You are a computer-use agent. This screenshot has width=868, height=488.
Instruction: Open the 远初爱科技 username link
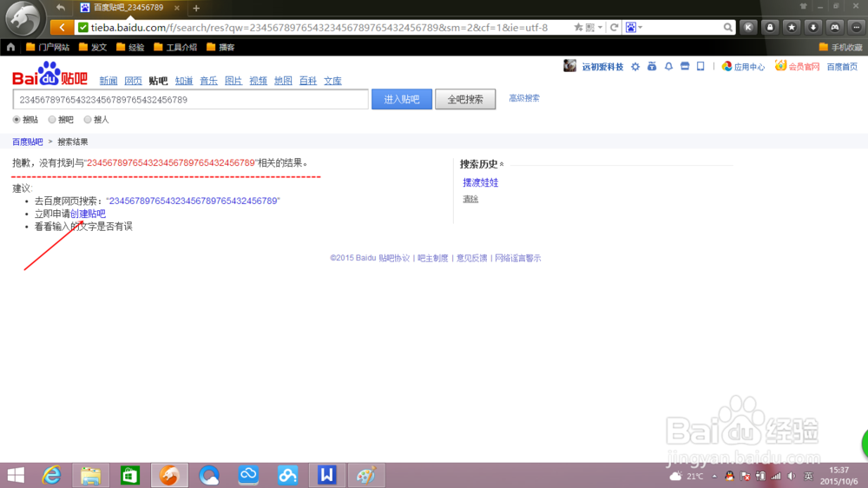[602, 67]
